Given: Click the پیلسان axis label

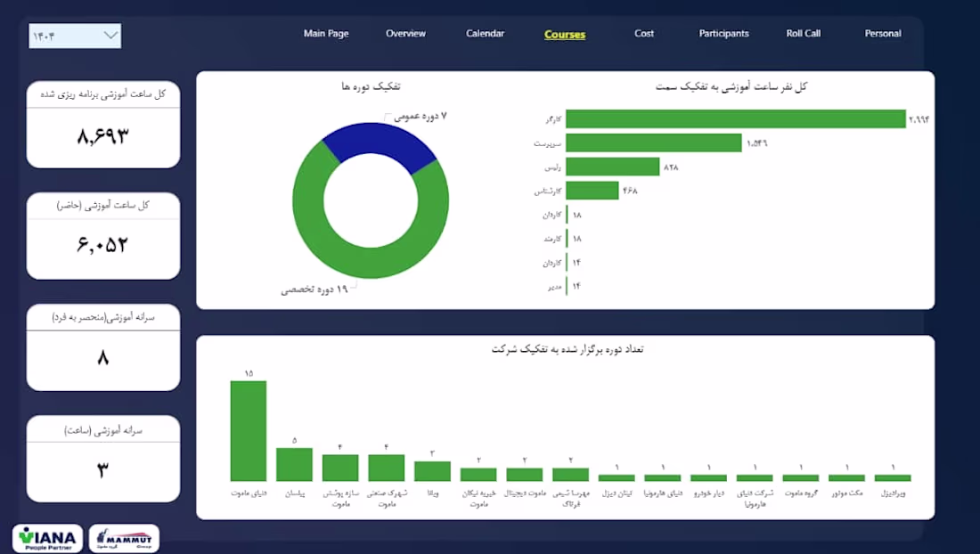Looking at the screenshot, I should pos(294,493).
